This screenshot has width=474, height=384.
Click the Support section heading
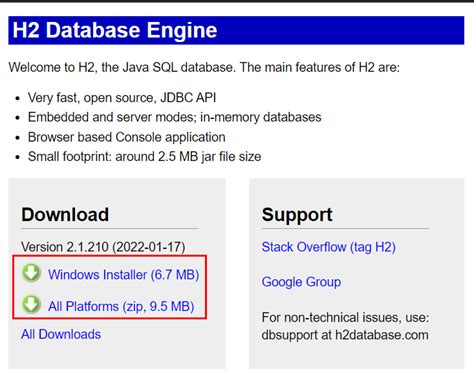tap(297, 215)
